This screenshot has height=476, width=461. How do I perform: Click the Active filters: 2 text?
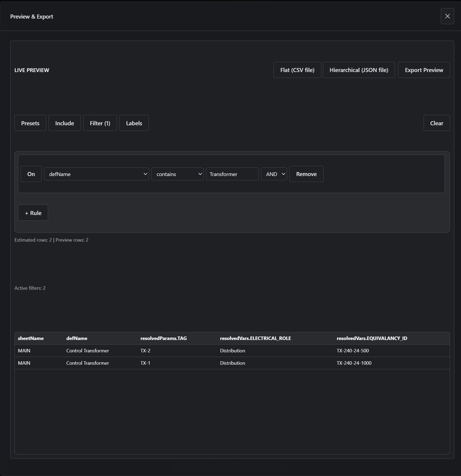click(x=30, y=288)
